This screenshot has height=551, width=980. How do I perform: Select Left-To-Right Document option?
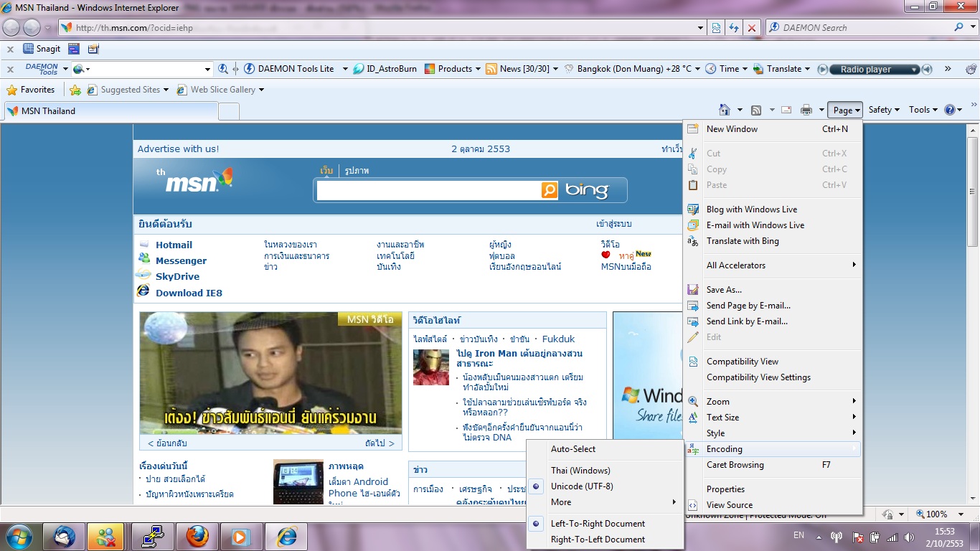[598, 524]
